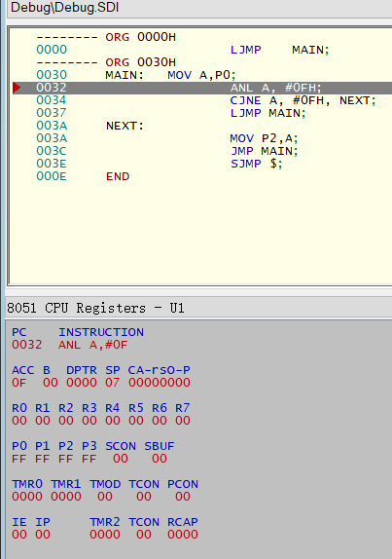Screen dimensions: 392x559
Task: Click the NEXT: label
Action: click(125, 126)
